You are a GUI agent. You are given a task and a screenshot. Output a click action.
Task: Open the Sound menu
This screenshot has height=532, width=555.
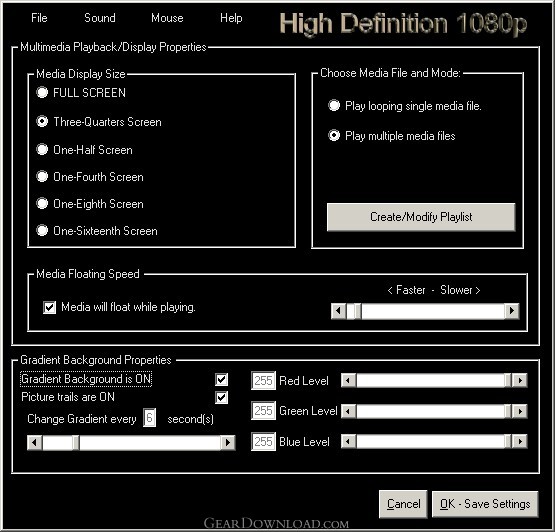pyautogui.click(x=100, y=18)
